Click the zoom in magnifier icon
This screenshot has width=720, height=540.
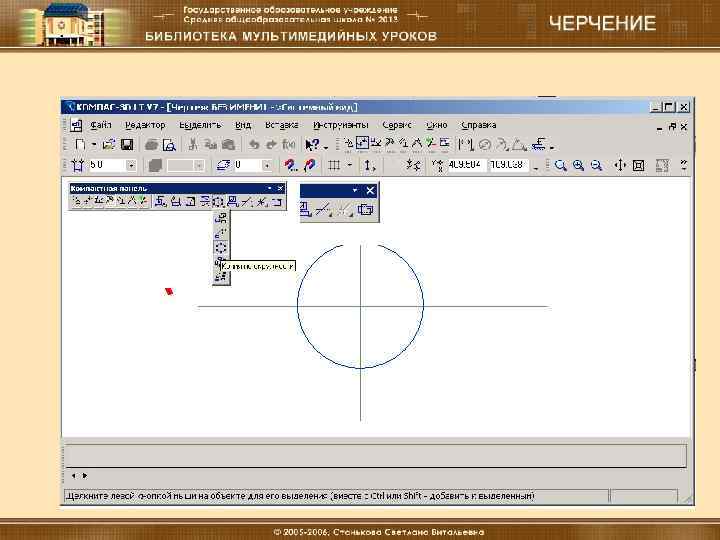(x=579, y=165)
